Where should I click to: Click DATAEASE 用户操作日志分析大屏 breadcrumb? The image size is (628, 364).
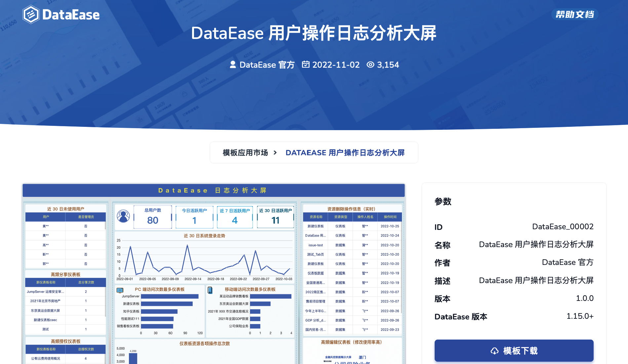(x=345, y=153)
